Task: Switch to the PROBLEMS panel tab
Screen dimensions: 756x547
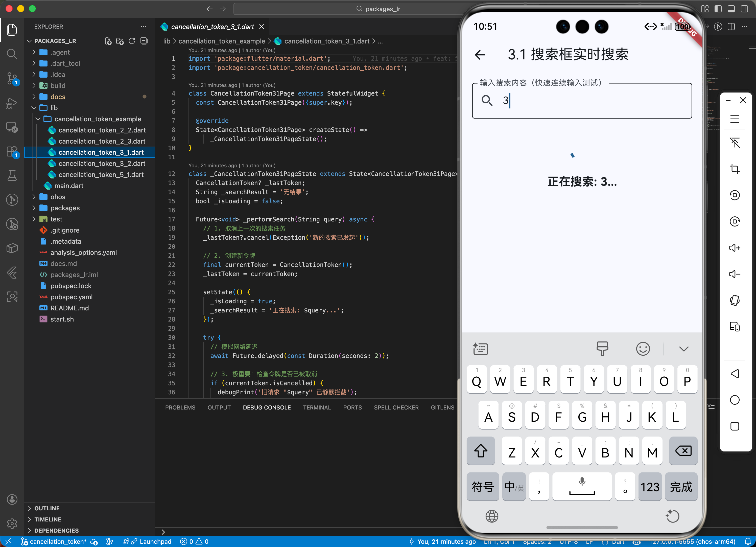Action: [x=180, y=407]
